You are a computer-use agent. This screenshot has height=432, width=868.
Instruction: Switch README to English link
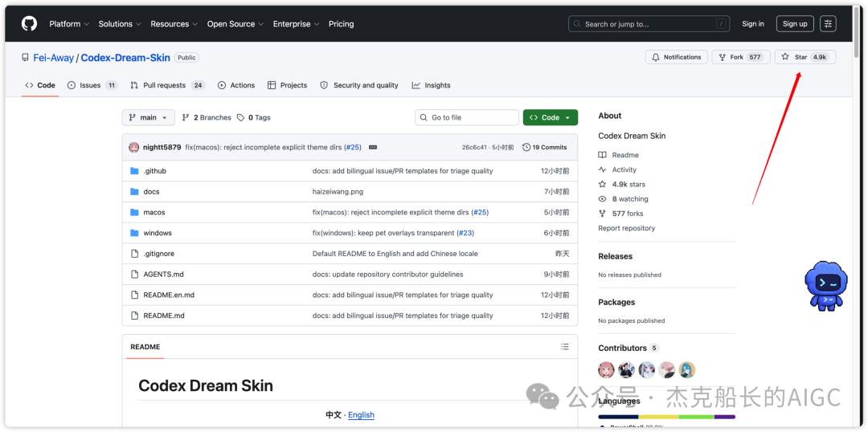361,415
